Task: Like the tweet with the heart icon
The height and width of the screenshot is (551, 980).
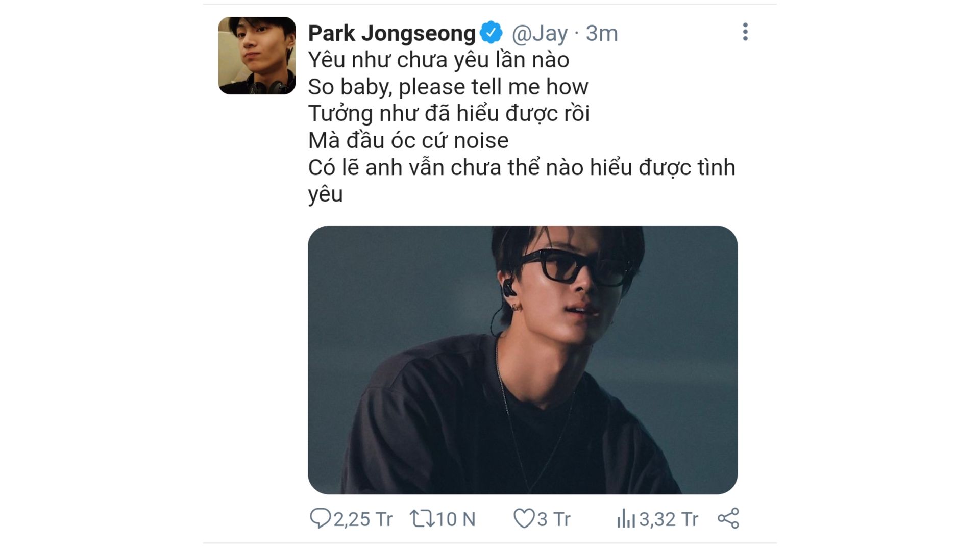Action: (524, 519)
